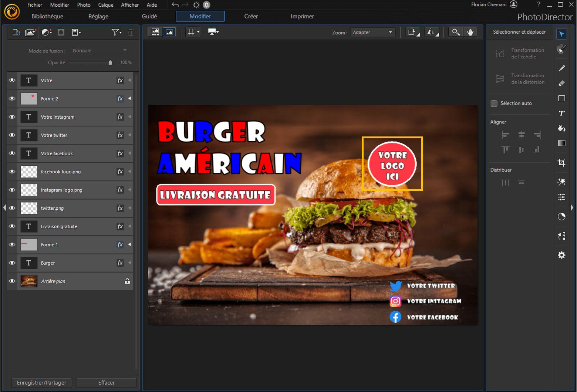Open the Mode de fusion dropdown
577x392 pixels.
pyautogui.click(x=99, y=50)
